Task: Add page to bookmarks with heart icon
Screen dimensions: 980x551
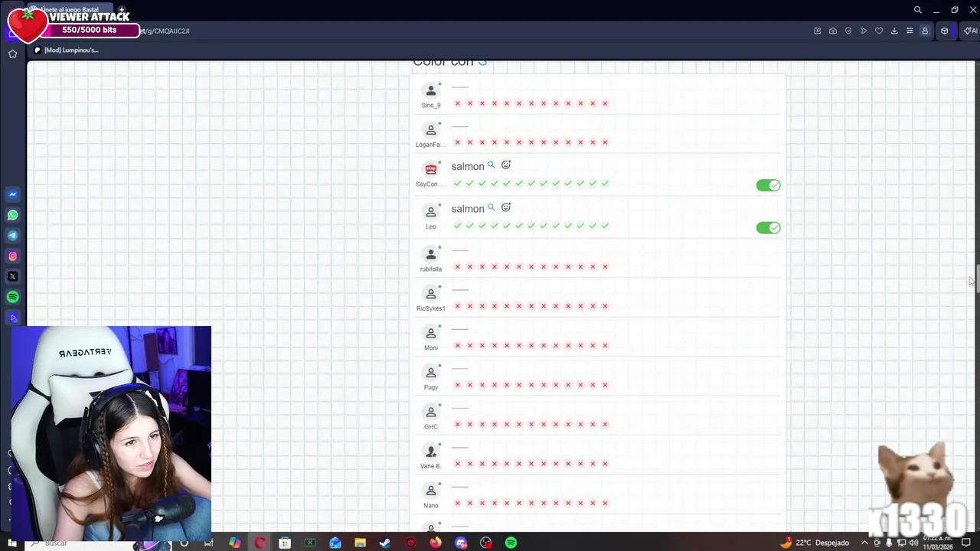Action: tap(879, 31)
